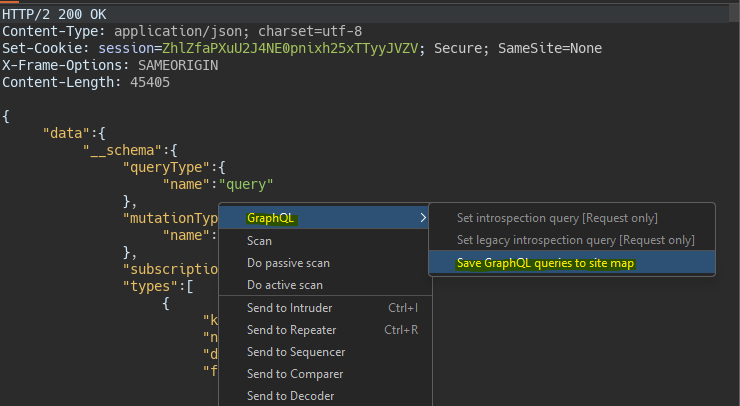Click Set legacy introspection query option
The height and width of the screenshot is (406, 740).
[x=575, y=240]
